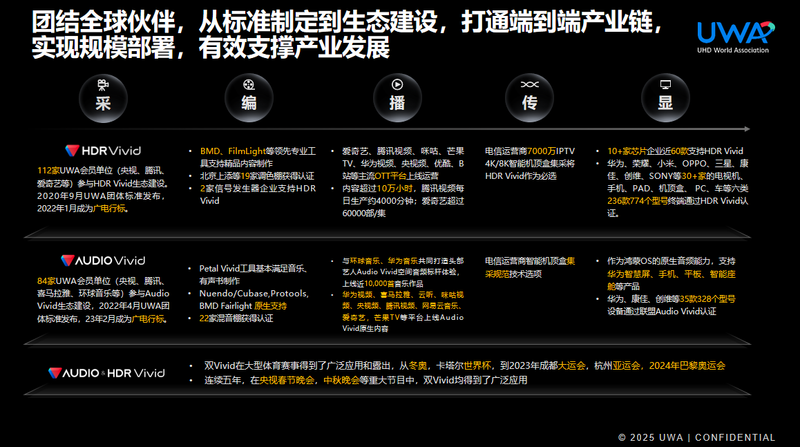Click the bullet Petal Vivid工具基本满足音乐
800x447 pixels.
pos(253,275)
